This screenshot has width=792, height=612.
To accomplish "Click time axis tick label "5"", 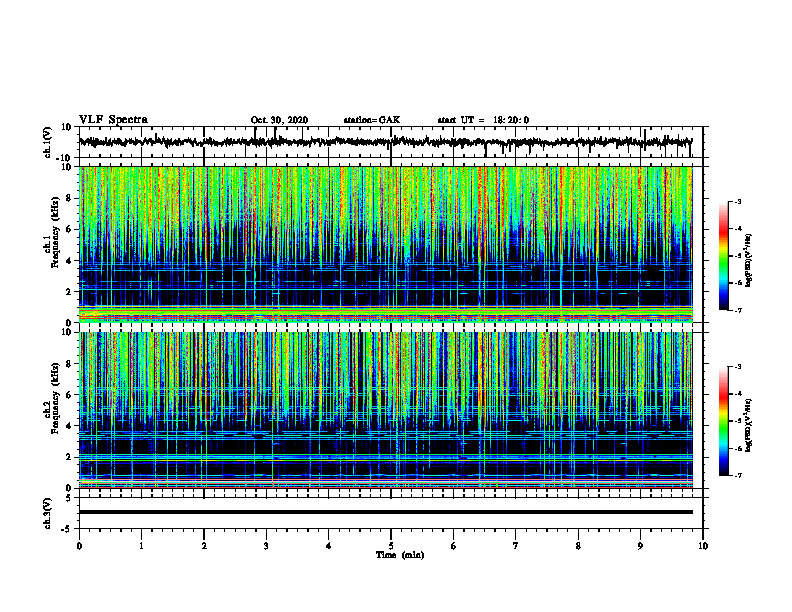I will point(391,546).
